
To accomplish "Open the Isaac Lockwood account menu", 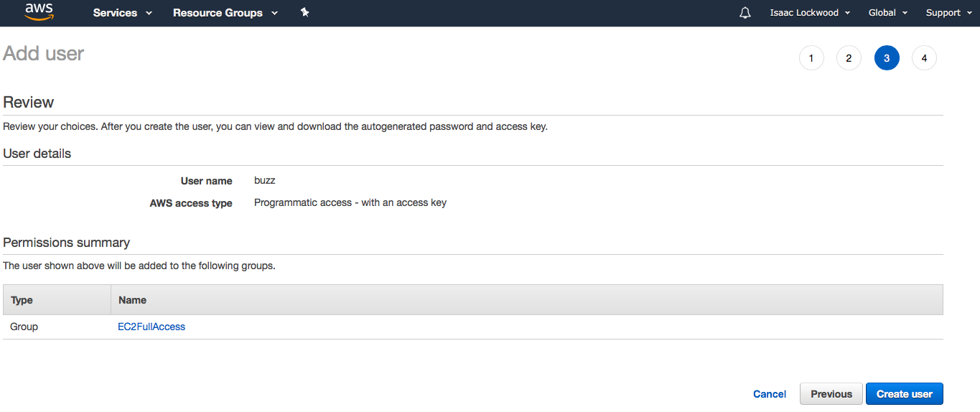I will 810,13.
